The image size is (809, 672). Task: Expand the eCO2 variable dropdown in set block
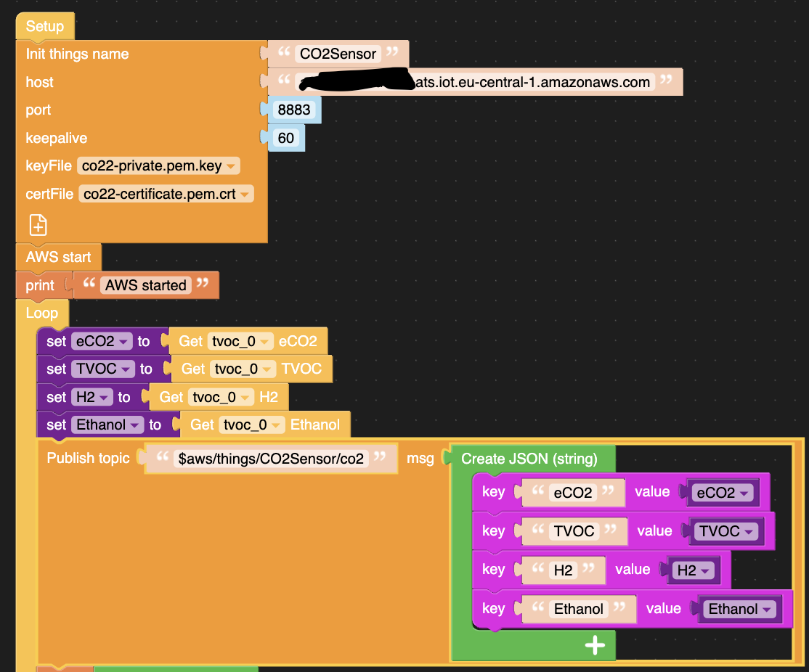101,341
